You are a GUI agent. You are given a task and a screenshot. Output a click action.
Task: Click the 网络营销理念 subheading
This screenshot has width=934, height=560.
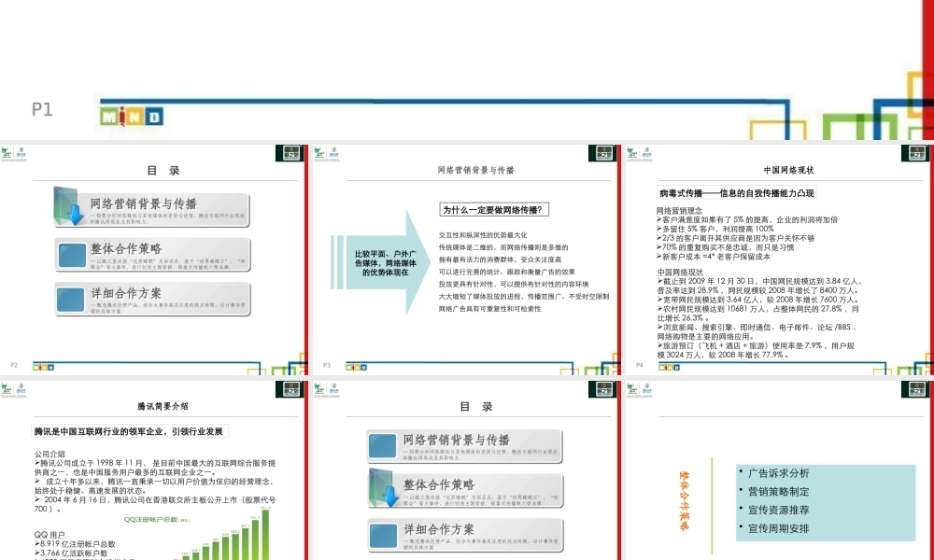pos(680,211)
